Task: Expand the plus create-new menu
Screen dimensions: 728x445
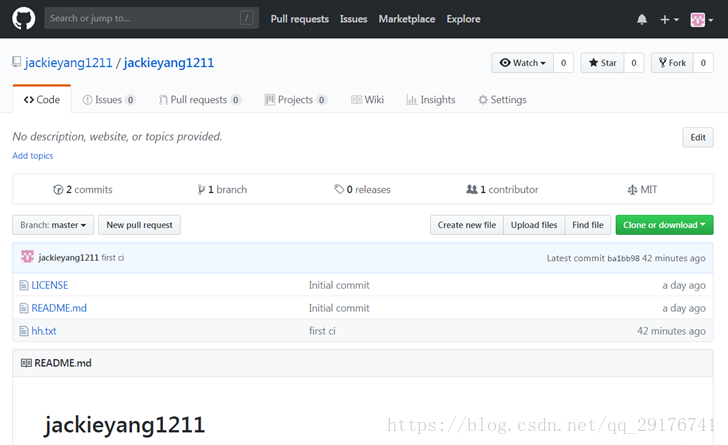Action: tap(669, 20)
